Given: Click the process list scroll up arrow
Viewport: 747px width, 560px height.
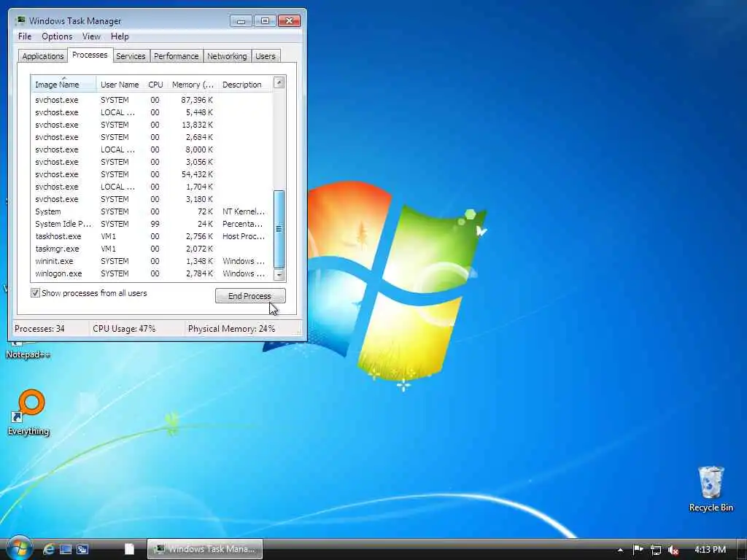Looking at the screenshot, I should click(279, 83).
